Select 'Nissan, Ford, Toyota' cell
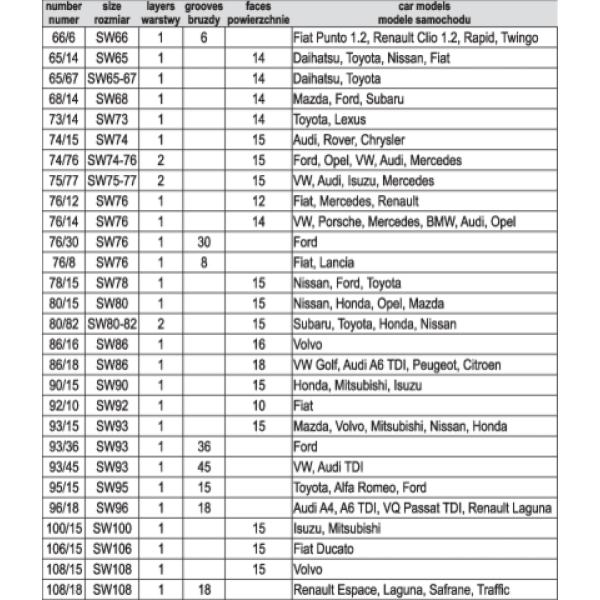This screenshot has width=600, height=600. (425, 283)
